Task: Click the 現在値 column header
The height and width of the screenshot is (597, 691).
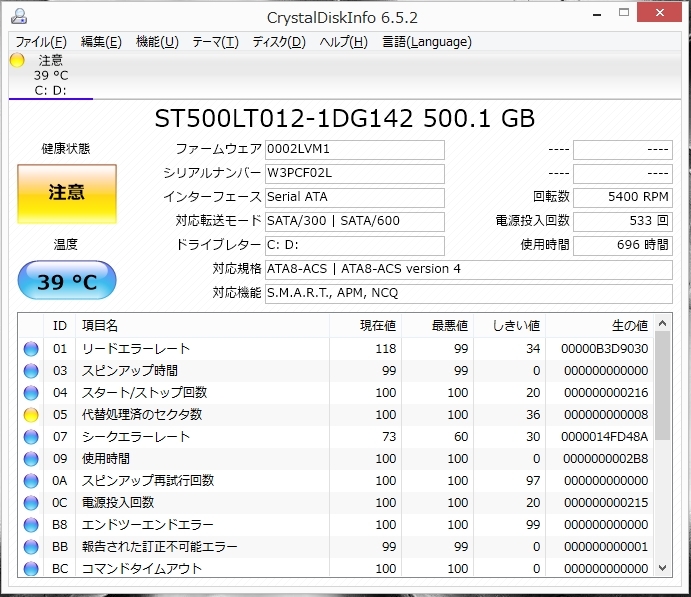Action: click(365, 326)
